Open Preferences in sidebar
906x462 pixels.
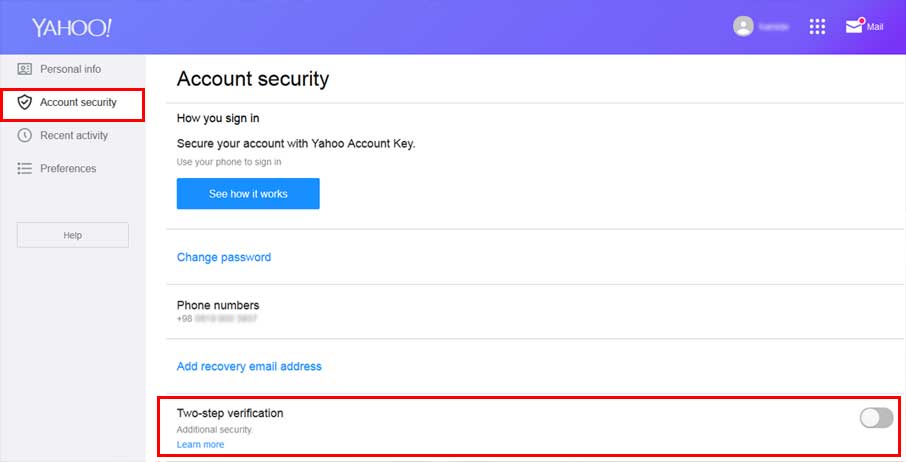68,169
